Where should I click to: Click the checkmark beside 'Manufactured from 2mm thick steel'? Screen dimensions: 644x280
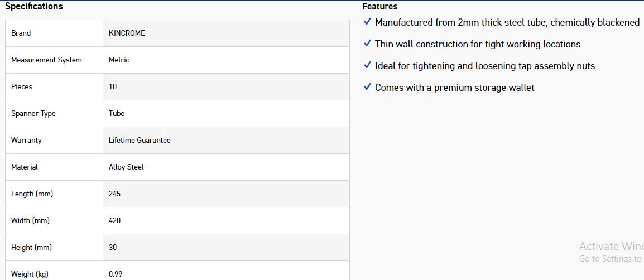coord(367,22)
